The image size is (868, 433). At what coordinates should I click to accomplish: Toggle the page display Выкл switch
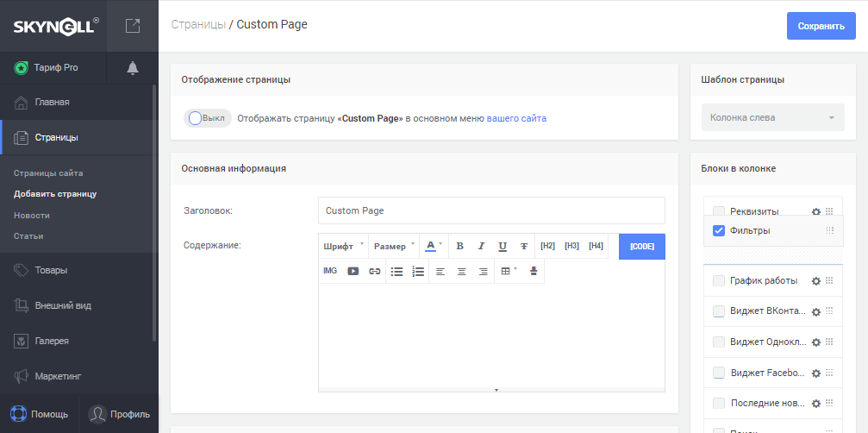208,118
